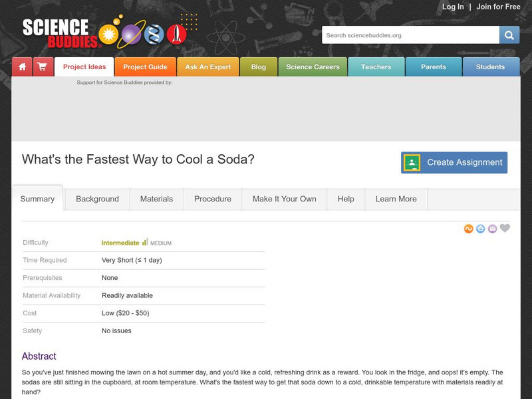
Task: Switch to the Help tab
Action: [346, 199]
